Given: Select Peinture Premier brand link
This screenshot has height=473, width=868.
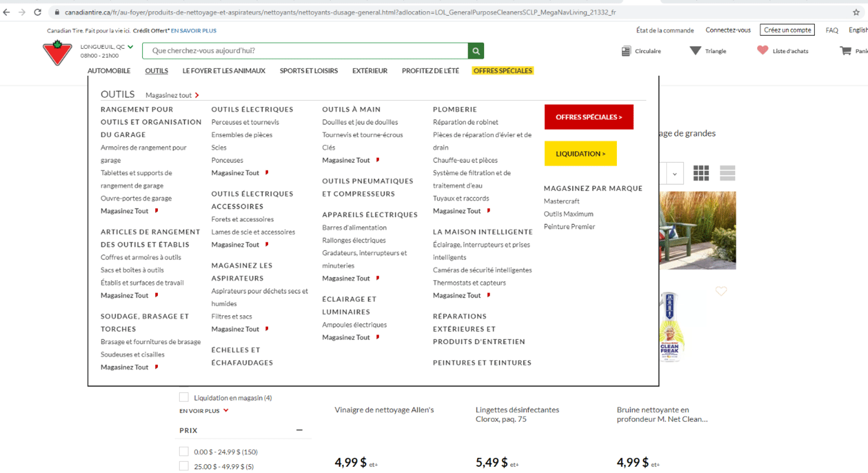Looking at the screenshot, I should click(x=569, y=227).
